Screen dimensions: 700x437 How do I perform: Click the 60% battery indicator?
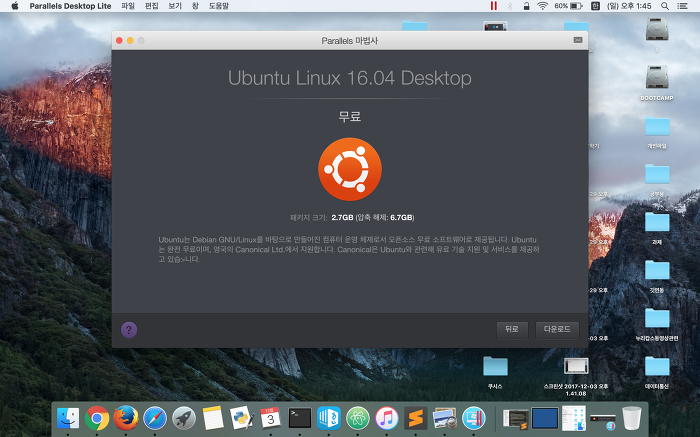pyautogui.click(x=568, y=6)
